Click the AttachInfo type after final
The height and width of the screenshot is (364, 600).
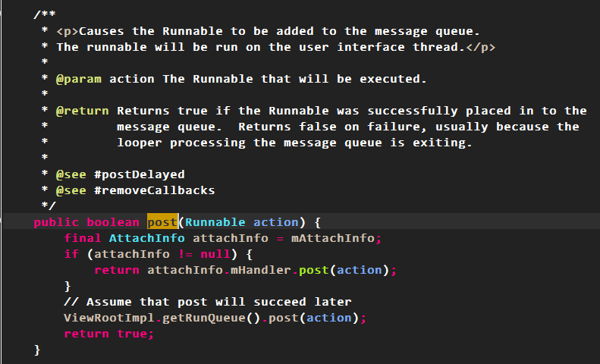click(143, 238)
